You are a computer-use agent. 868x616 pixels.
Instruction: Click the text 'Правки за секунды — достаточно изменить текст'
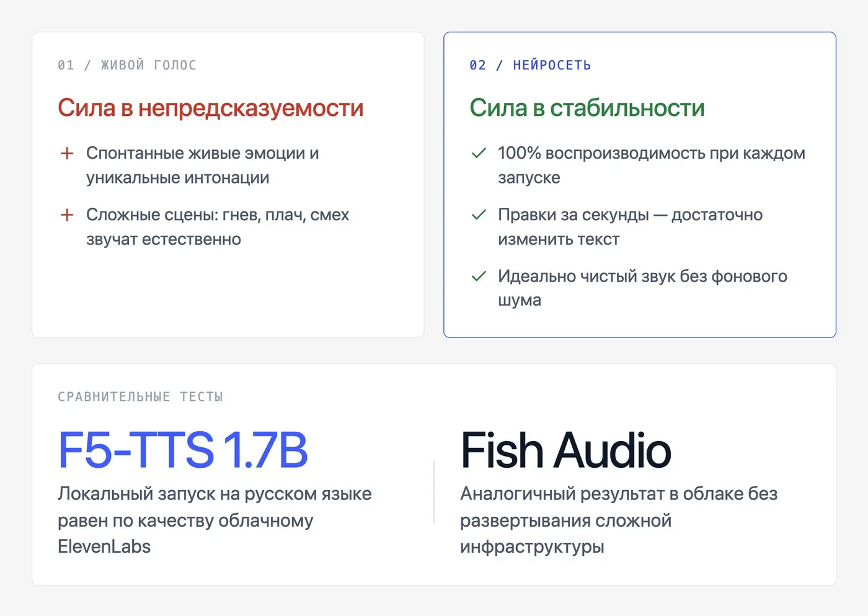click(x=631, y=226)
